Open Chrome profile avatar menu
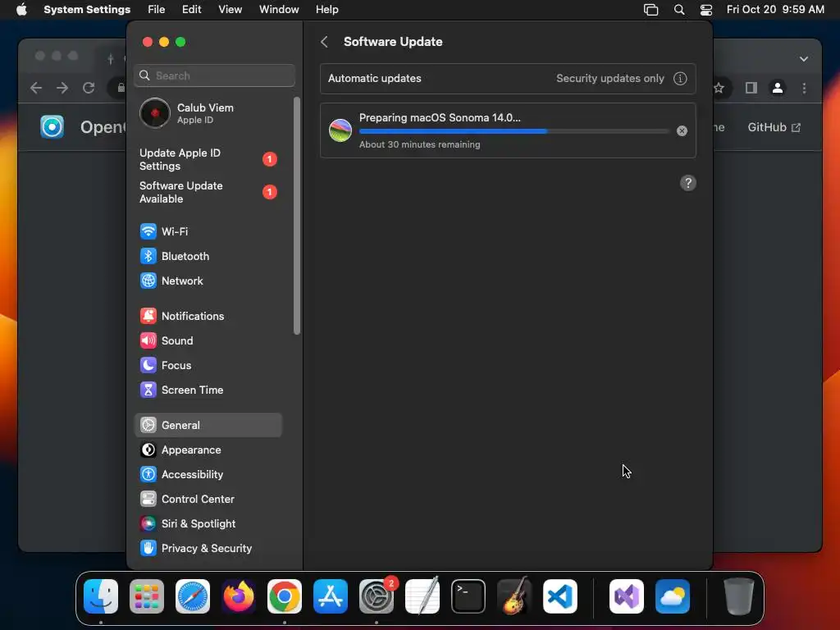 [778, 88]
